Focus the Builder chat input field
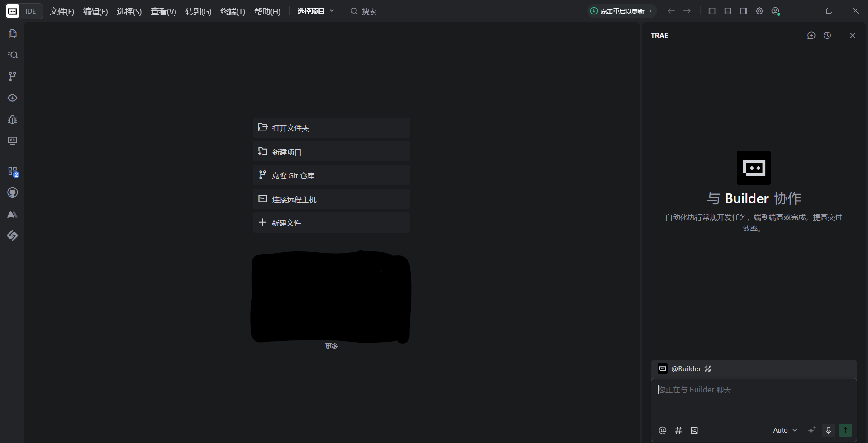This screenshot has height=443, width=868. (754, 400)
